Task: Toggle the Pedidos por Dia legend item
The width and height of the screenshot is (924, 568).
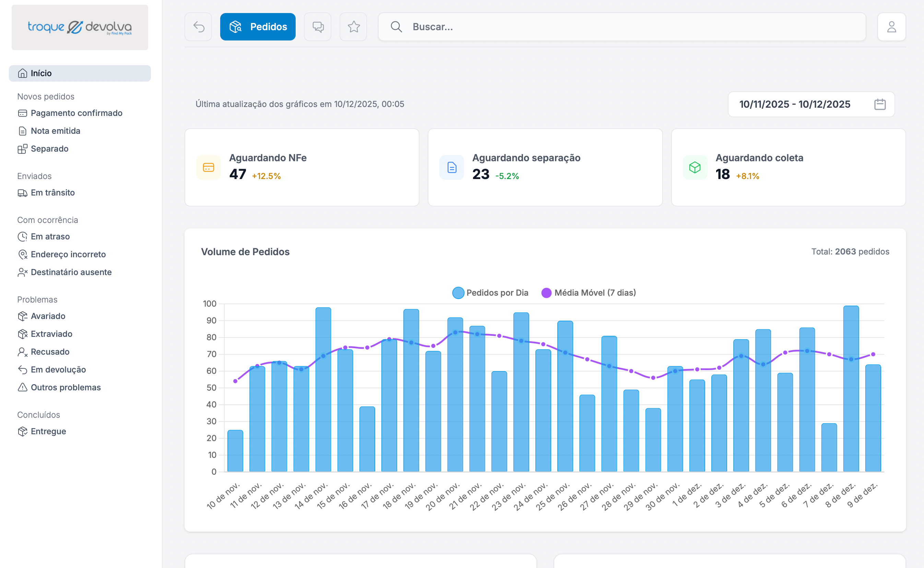Action: (x=490, y=293)
